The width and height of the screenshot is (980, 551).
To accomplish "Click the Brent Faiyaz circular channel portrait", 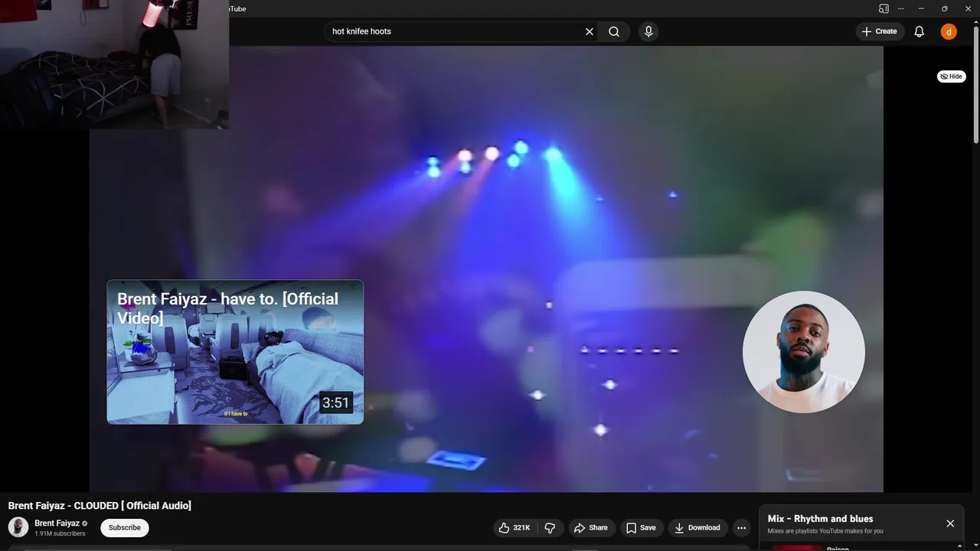I will pyautogui.click(x=804, y=352).
